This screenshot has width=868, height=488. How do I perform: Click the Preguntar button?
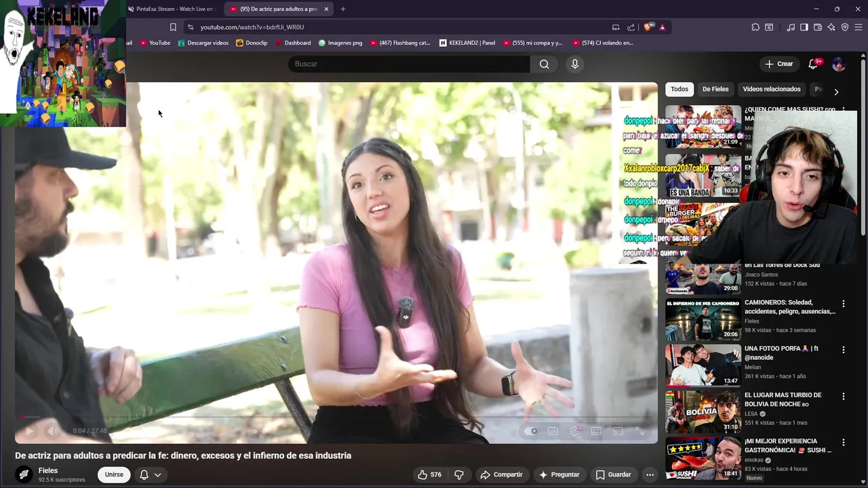559,474
